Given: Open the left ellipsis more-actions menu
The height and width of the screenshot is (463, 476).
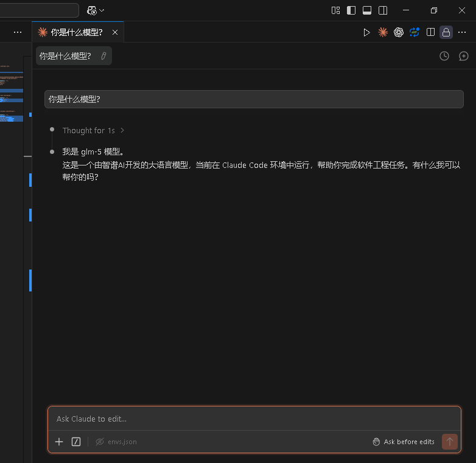Looking at the screenshot, I should tap(18, 32).
